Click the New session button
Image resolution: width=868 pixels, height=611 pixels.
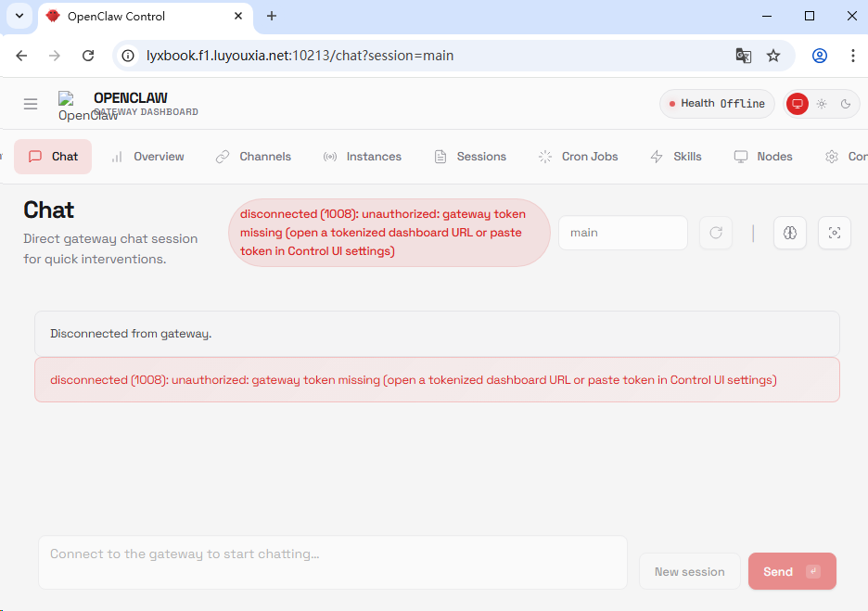point(689,571)
